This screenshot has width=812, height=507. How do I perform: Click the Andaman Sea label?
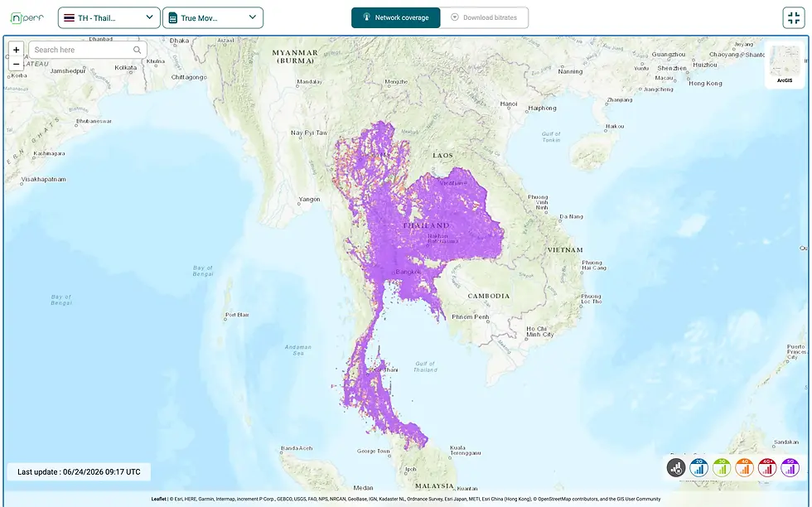[x=298, y=350]
